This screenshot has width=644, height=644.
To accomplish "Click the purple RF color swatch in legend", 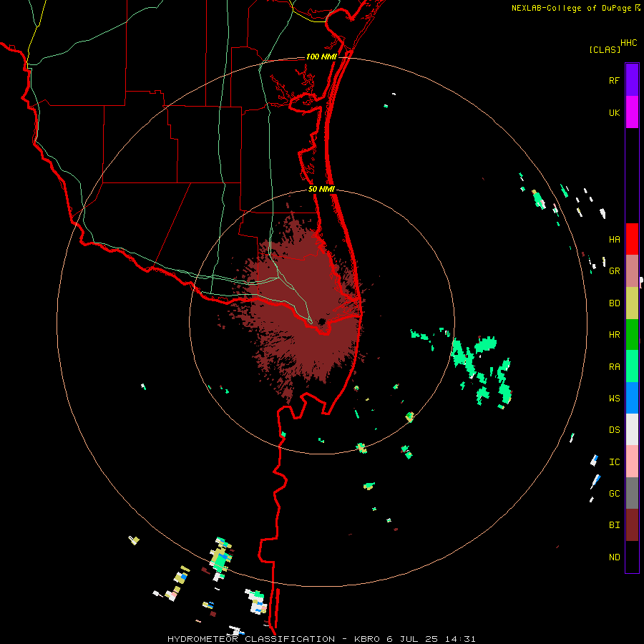I will [632, 80].
